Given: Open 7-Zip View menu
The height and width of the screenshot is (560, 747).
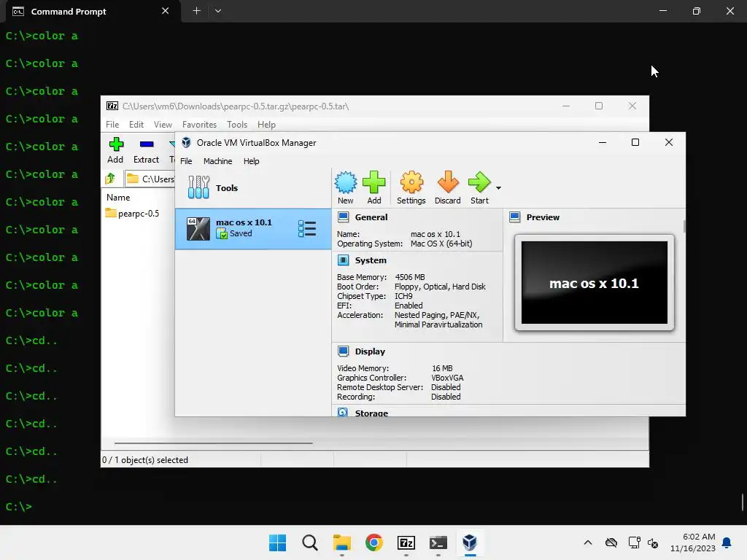Looking at the screenshot, I should tap(163, 124).
